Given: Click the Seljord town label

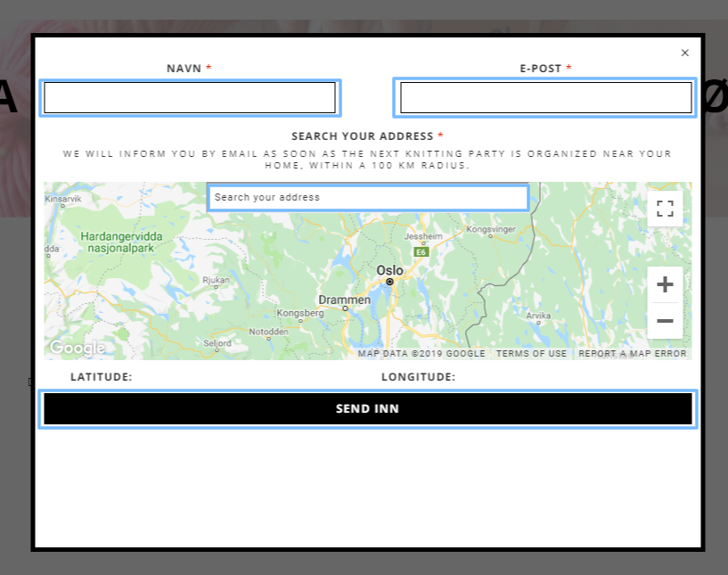Looking at the screenshot, I should point(217,343).
